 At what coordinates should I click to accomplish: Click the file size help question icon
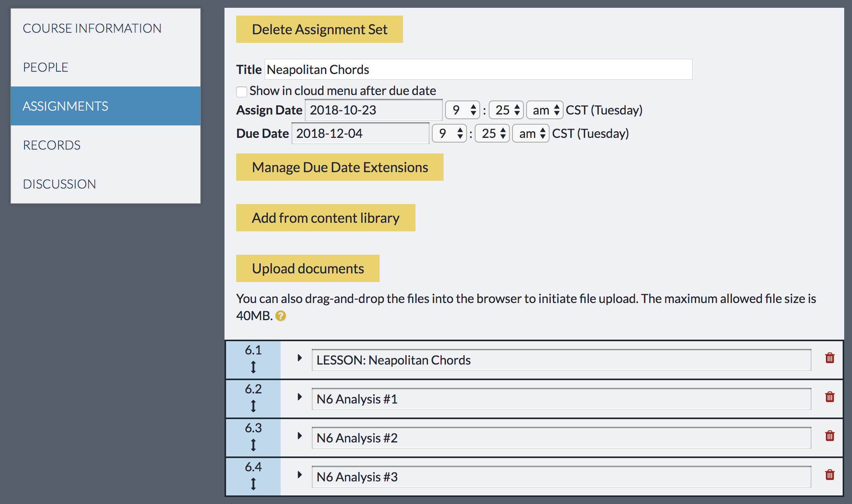coord(280,316)
